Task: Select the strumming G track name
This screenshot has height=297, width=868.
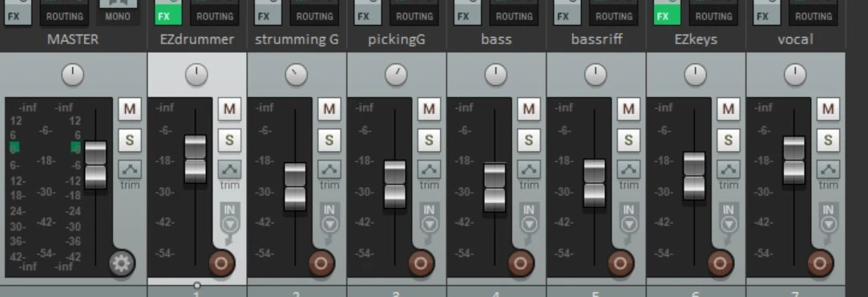Action: pos(297,39)
